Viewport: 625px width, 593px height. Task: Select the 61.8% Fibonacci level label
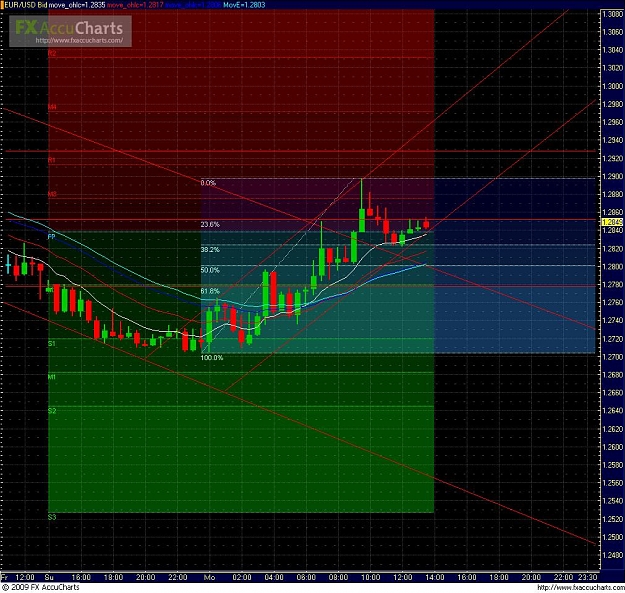point(210,291)
